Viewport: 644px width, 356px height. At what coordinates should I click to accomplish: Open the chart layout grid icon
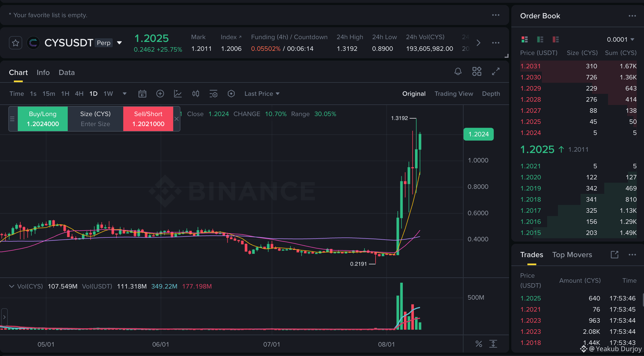click(477, 71)
